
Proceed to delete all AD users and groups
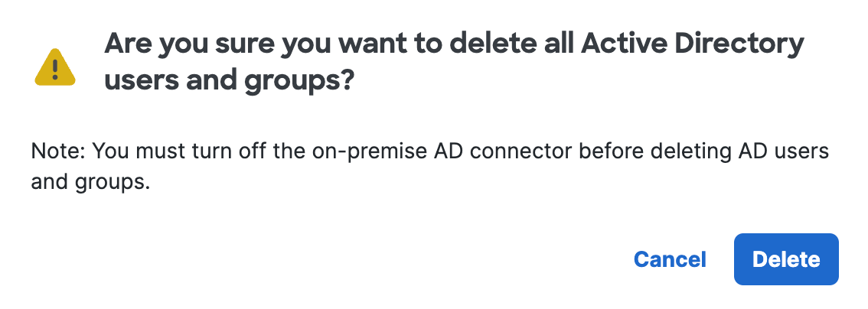click(786, 259)
